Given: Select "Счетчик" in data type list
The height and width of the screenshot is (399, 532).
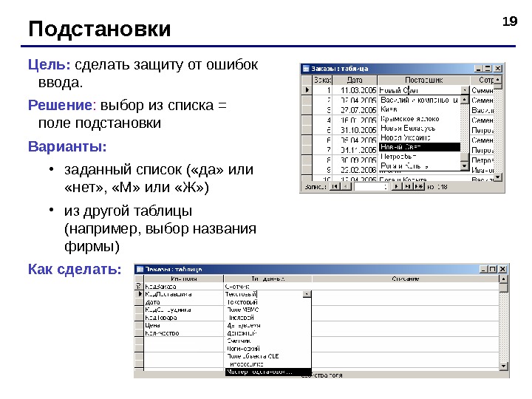Looking at the screenshot, I should pyautogui.click(x=268, y=341).
